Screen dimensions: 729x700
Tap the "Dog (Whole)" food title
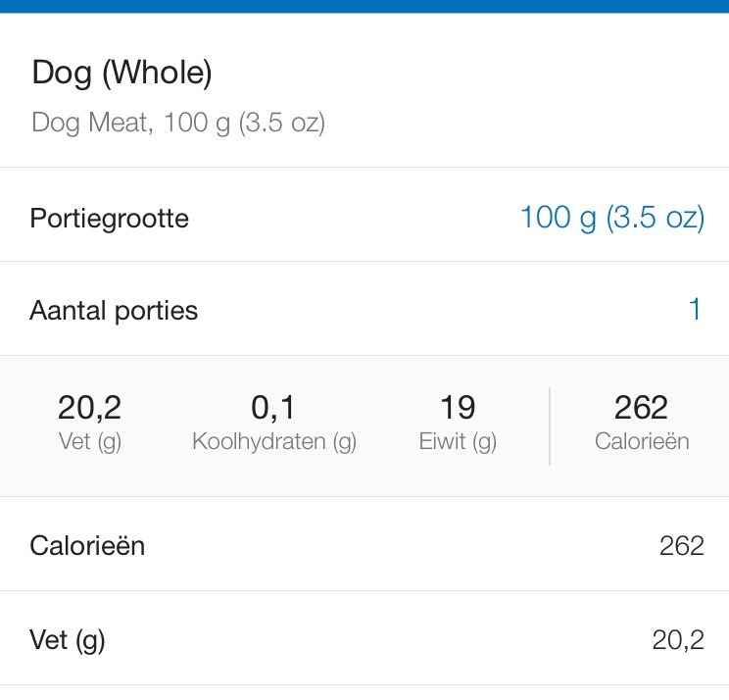click(122, 73)
